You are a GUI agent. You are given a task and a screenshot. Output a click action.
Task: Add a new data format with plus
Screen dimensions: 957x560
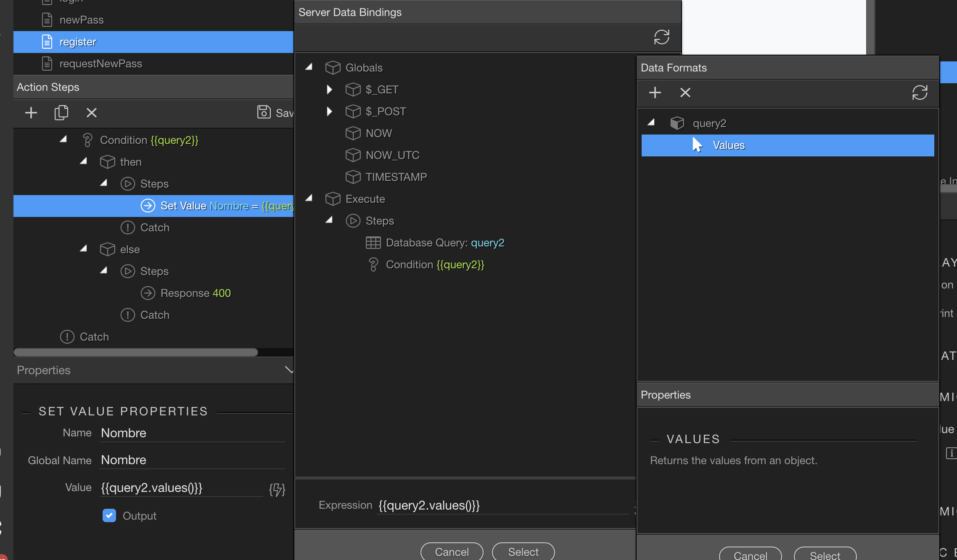(655, 92)
